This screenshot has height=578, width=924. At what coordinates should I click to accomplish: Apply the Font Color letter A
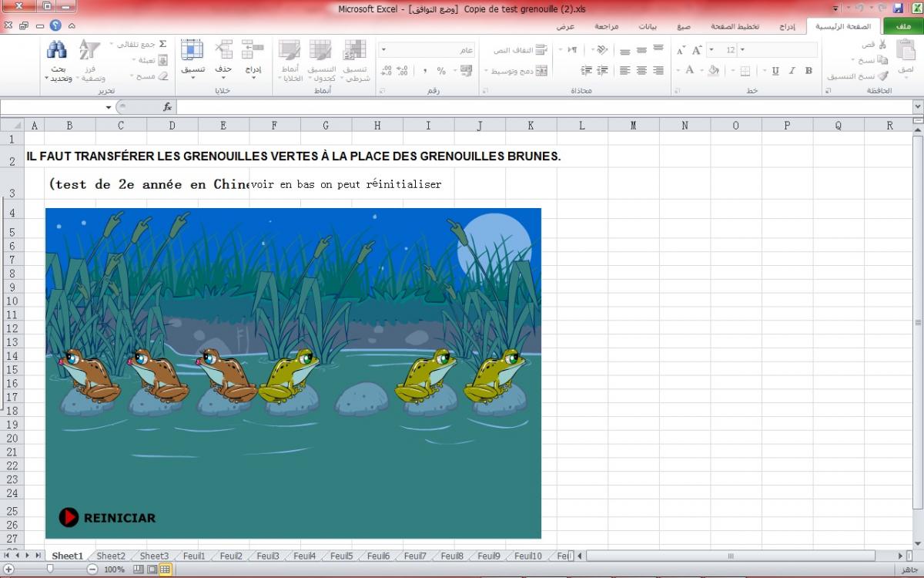pos(690,71)
